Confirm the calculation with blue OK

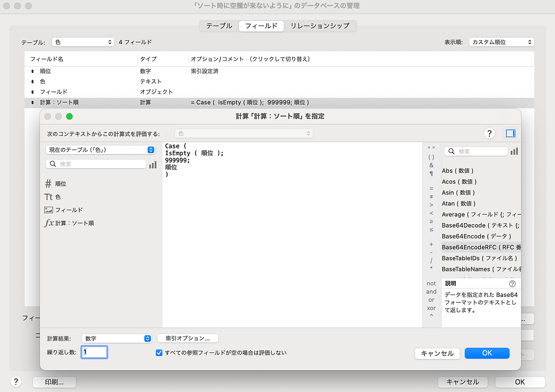click(487, 353)
